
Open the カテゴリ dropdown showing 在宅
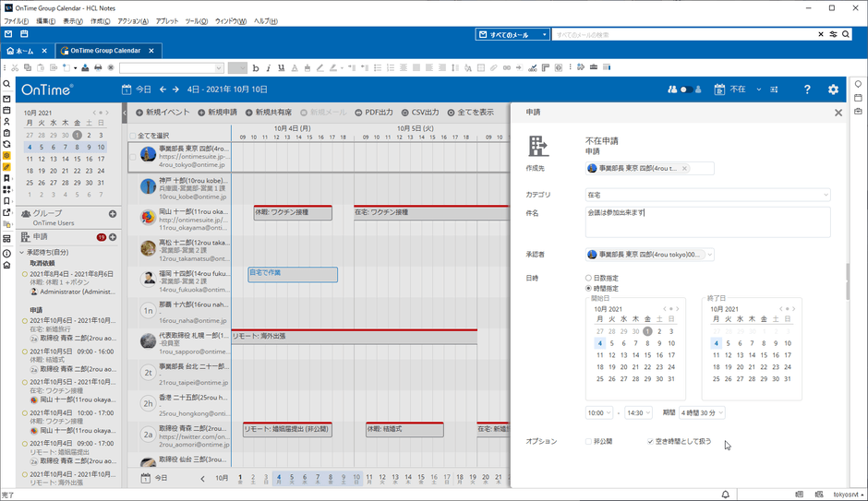(707, 195)
